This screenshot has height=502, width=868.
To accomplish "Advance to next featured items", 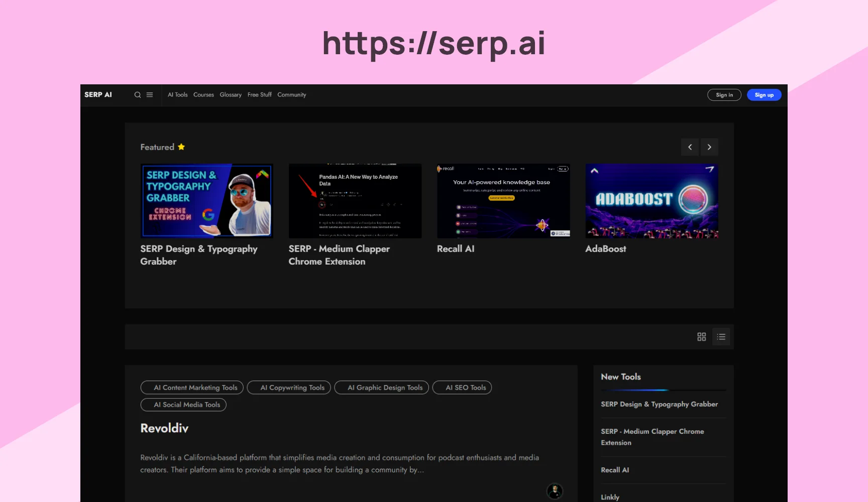I will [x=709, y=147].
